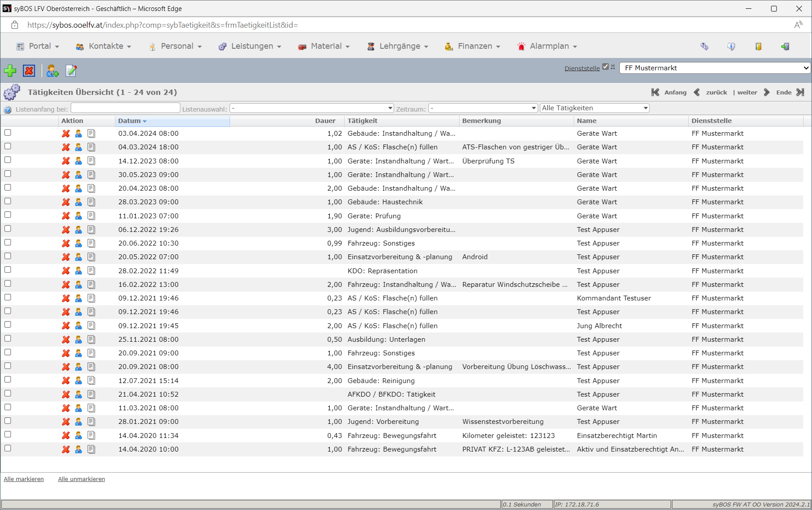Open person icon for 20.04.2023 08:00 row
The width and height of the screenshot is (812, 510).
(79, 188)
